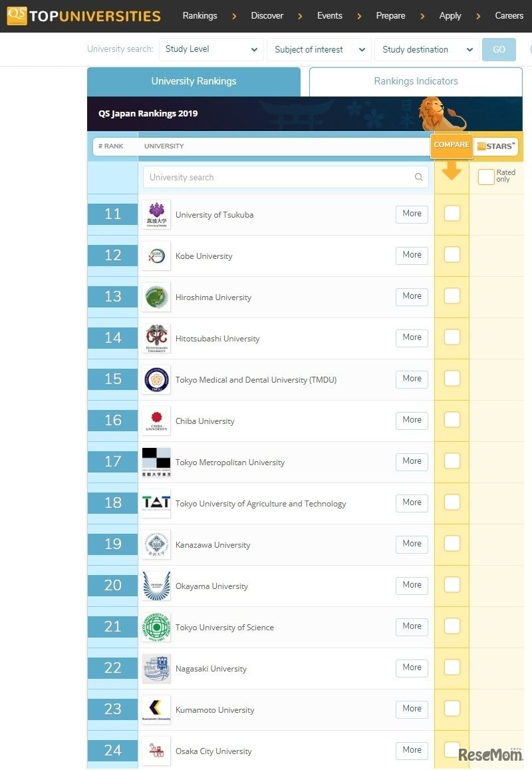Sort by the # RANK column header

pos(111,146)
